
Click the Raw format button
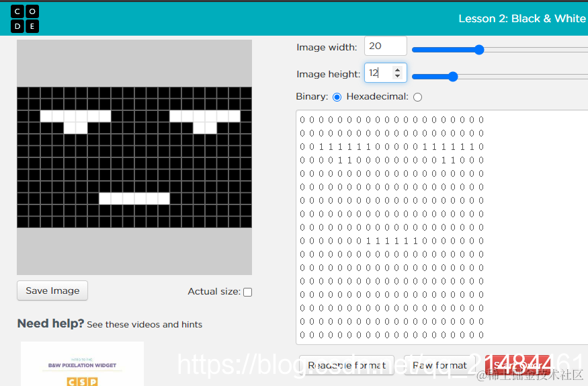tap(439, 365)
